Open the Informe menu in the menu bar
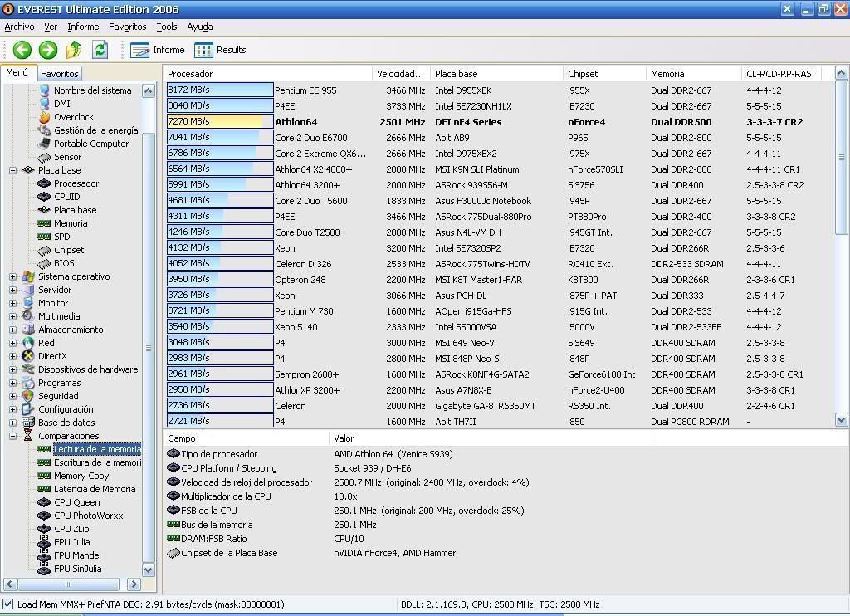The height and width of the screenshot is (616, 850). tap(83, 27)
